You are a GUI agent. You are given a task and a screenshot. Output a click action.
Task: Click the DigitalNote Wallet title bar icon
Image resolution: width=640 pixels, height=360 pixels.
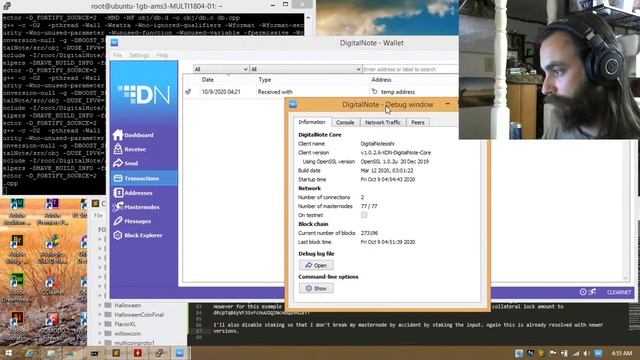tap(114, 42)
